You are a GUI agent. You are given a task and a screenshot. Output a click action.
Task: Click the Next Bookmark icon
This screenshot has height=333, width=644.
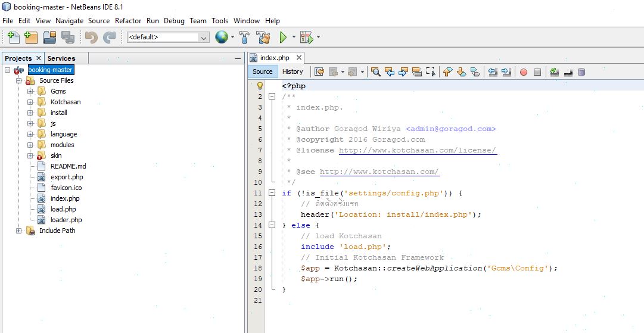tap(462, 72)
